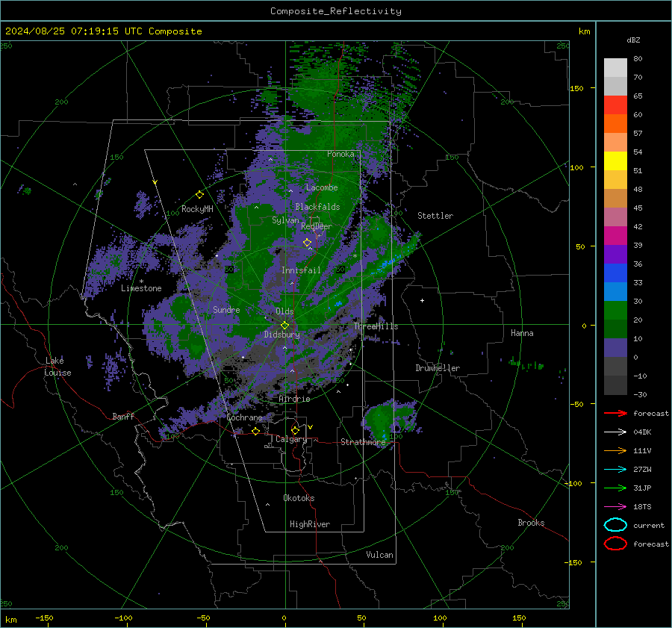Click yellow diamond marker above Calgary
Viewport: 672px width, 628px height.
click(x=295, y=430)
